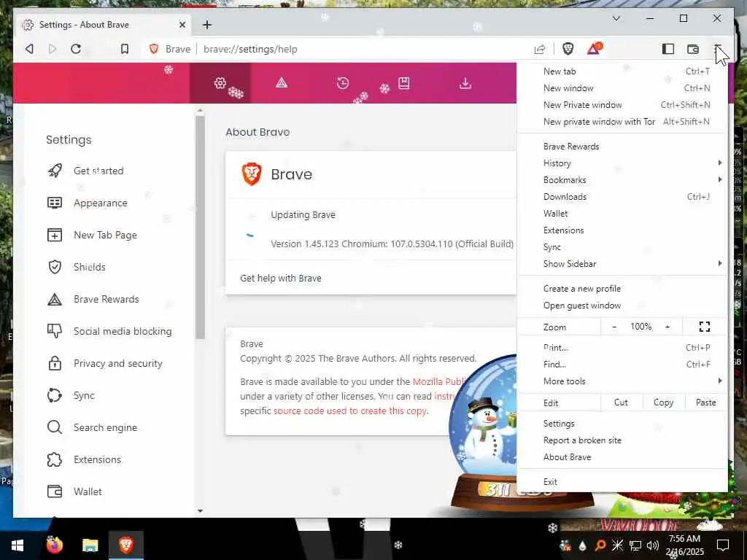747x560 pixels.
Task: Expand the Bookmarks submenu
Action: [622, 179]
